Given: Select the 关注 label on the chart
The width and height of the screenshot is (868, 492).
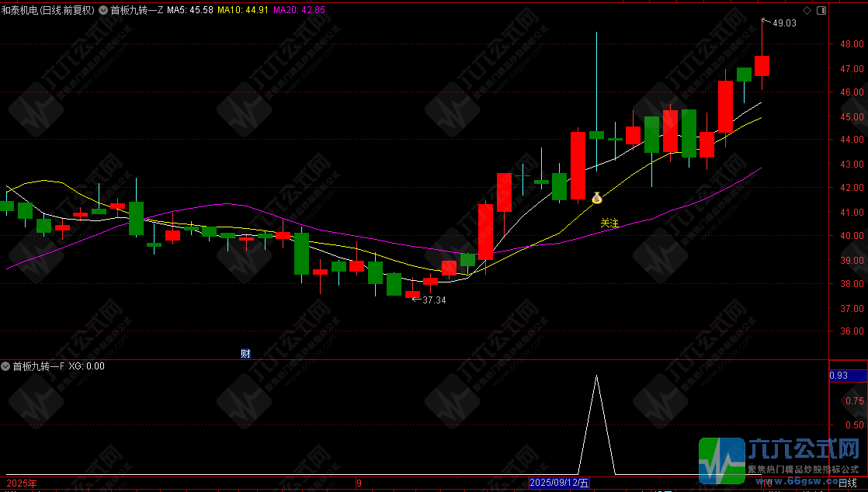Looking at the screenshot, I should point(609,223).
